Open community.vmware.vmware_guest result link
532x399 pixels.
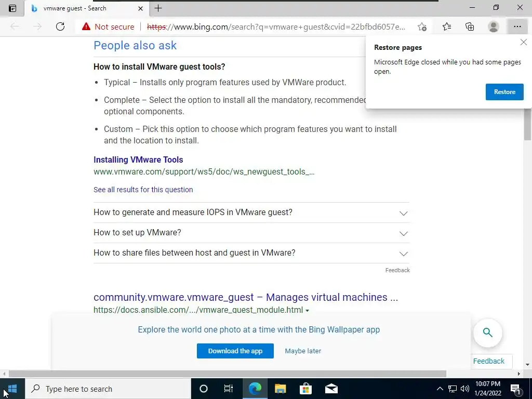tap(246, 297)
